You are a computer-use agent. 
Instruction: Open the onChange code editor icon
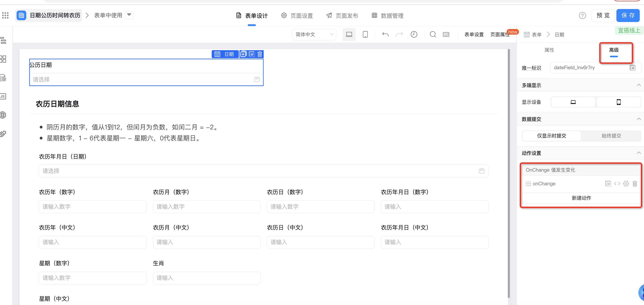point(617,184)
